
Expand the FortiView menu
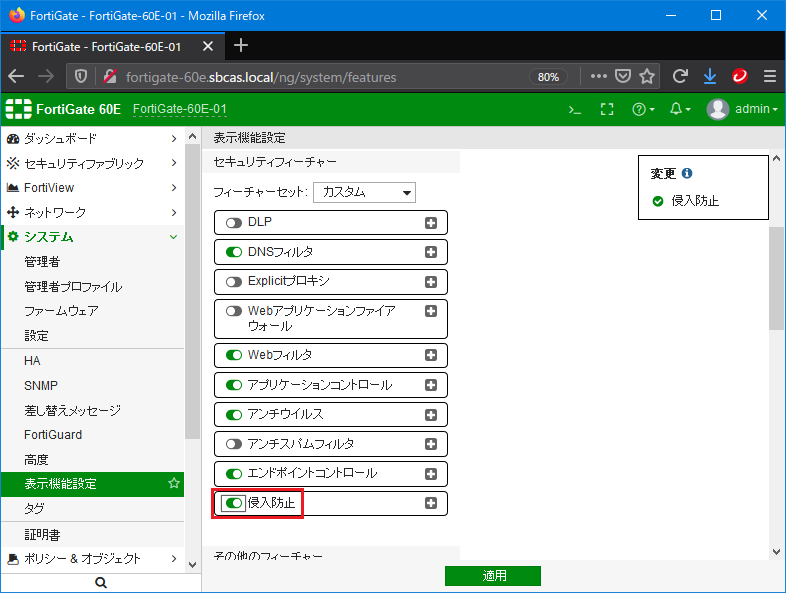(x=92, y=187)
